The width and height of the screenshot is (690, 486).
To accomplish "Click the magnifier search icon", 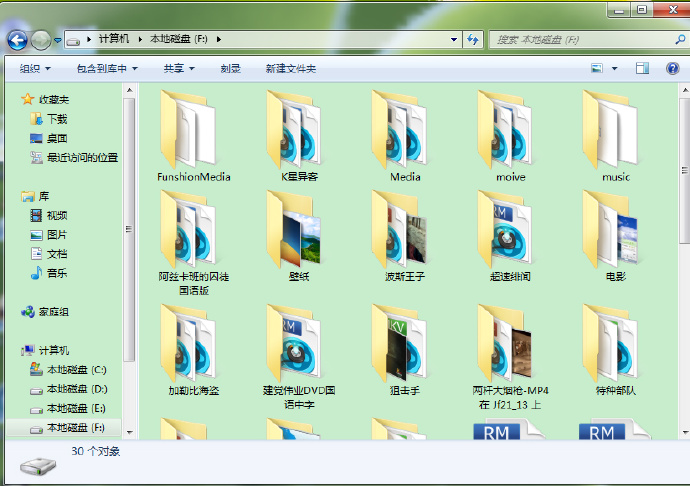I will click(x=680, y=40).
